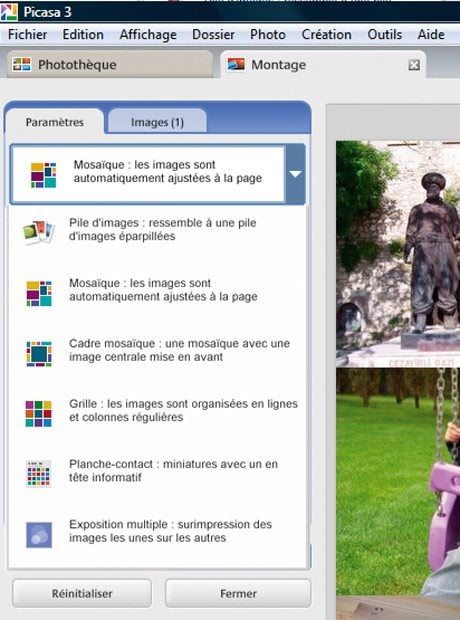Click the statue photo in the collage
Screen dimensions: 460x620
(x=398, y=254)
